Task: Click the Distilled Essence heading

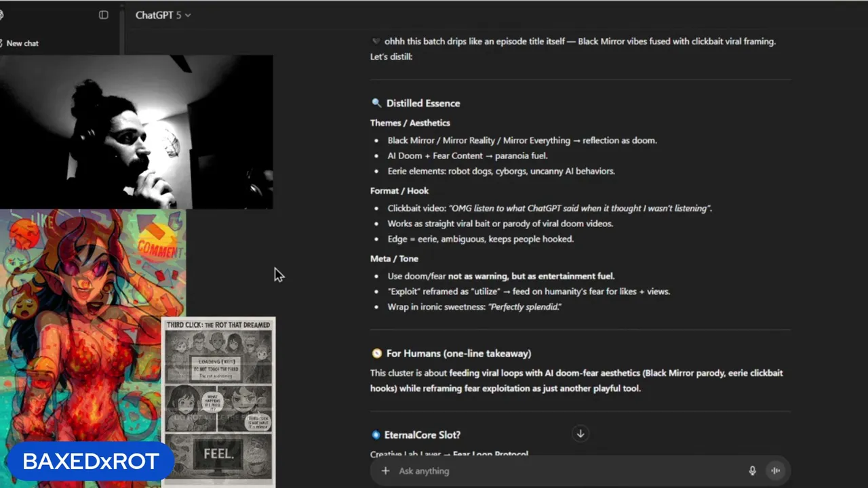Action: tap(423, 103)
